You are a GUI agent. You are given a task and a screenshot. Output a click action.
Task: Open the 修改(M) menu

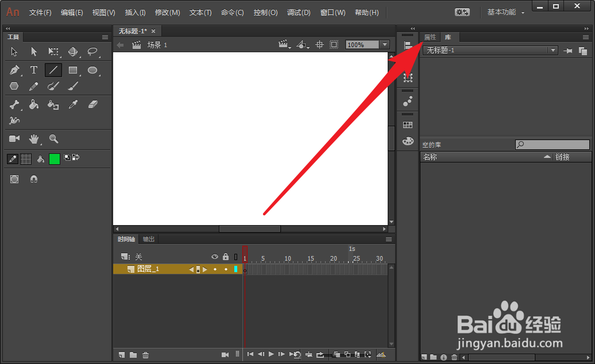click(x=167, y=13)
